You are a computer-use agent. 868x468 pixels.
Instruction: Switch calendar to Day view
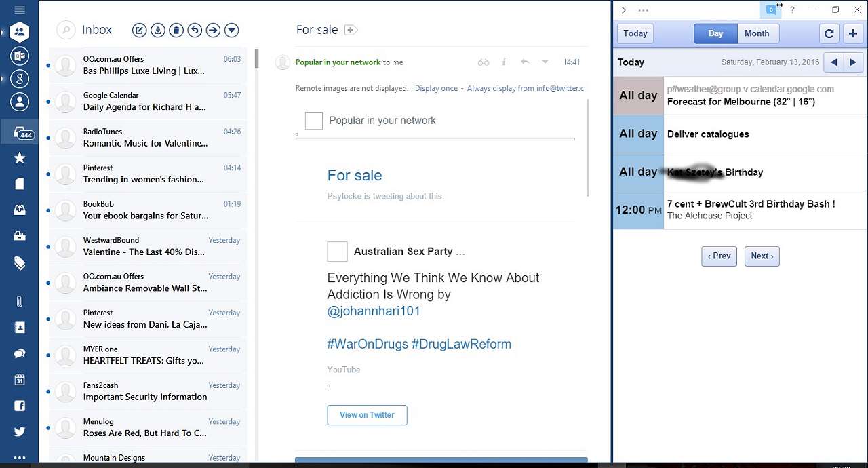coord(715,33)
